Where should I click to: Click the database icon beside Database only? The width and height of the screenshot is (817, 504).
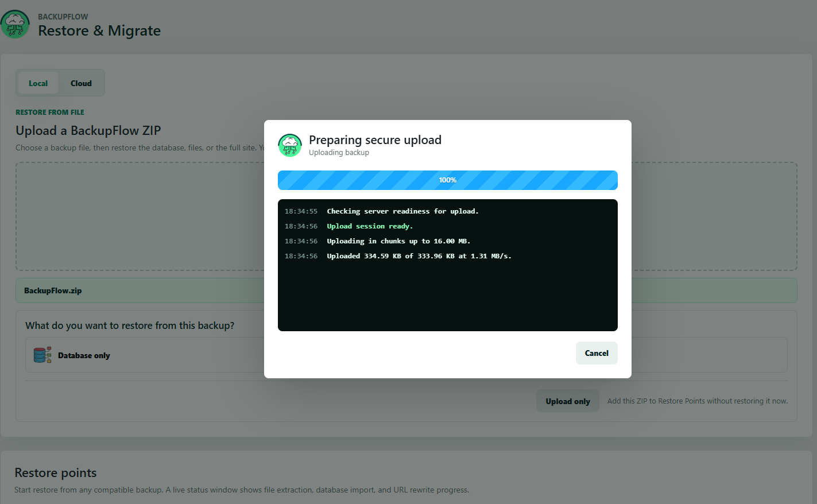(42, 355)
